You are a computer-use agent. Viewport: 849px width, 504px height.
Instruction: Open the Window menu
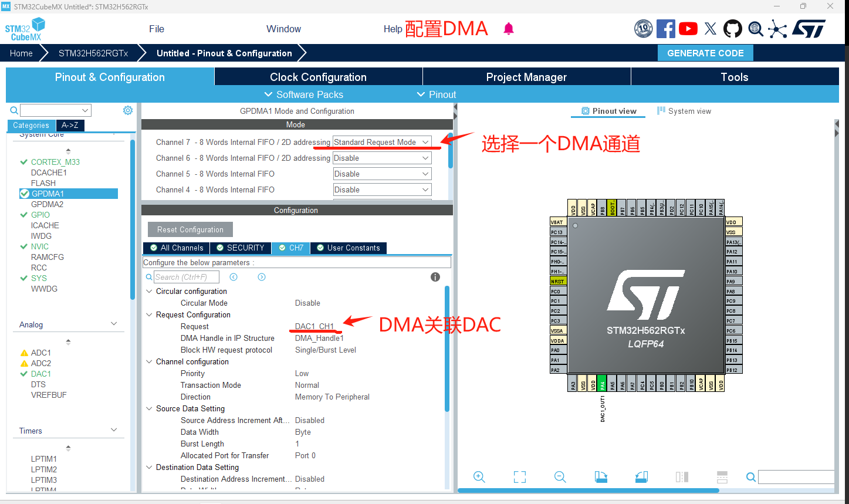[283, 29]
